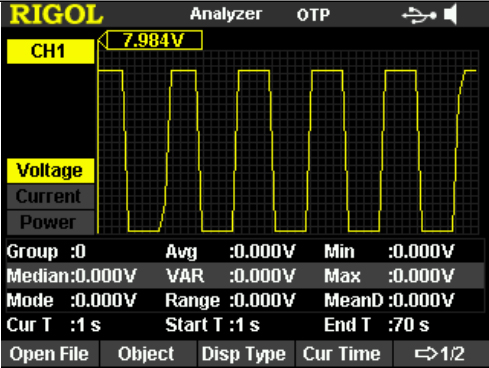Click the RIGOL logo
Viewport: 489px width, 368px height.
click(56, 15)
